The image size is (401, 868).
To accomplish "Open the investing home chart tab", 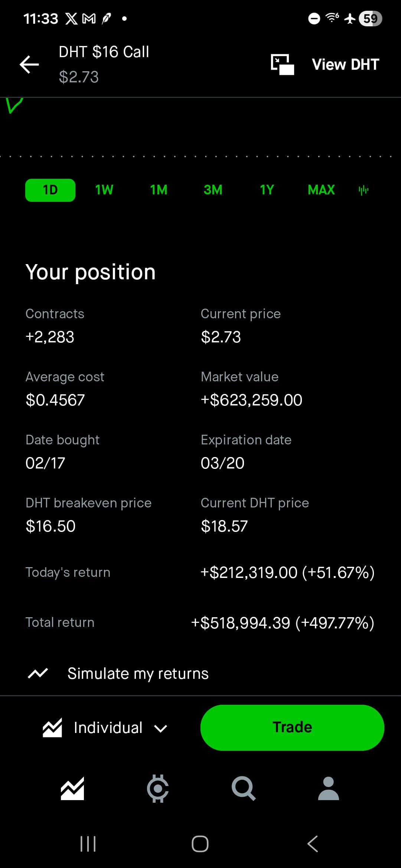I will 72,788.
